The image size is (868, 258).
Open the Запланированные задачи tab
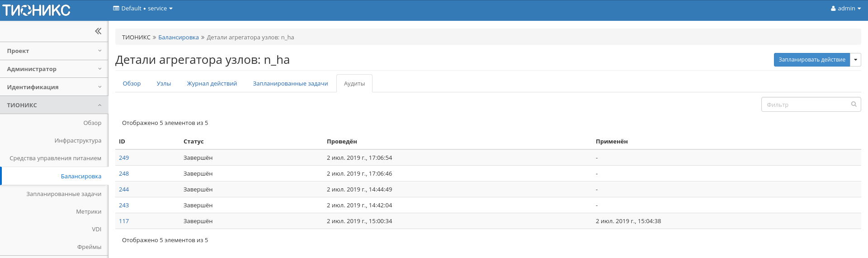pos(290,84)
